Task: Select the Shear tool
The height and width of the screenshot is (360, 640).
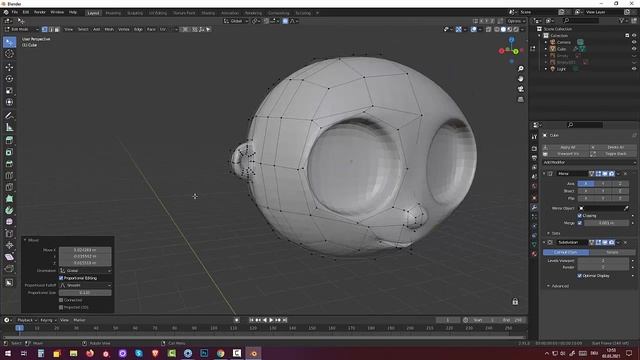Action: (x=9, y=257)
